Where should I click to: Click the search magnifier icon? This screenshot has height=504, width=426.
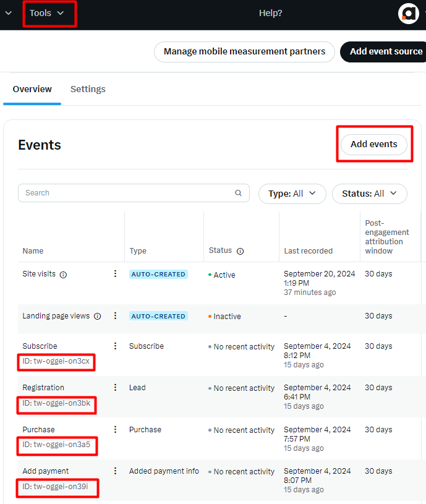238,193
